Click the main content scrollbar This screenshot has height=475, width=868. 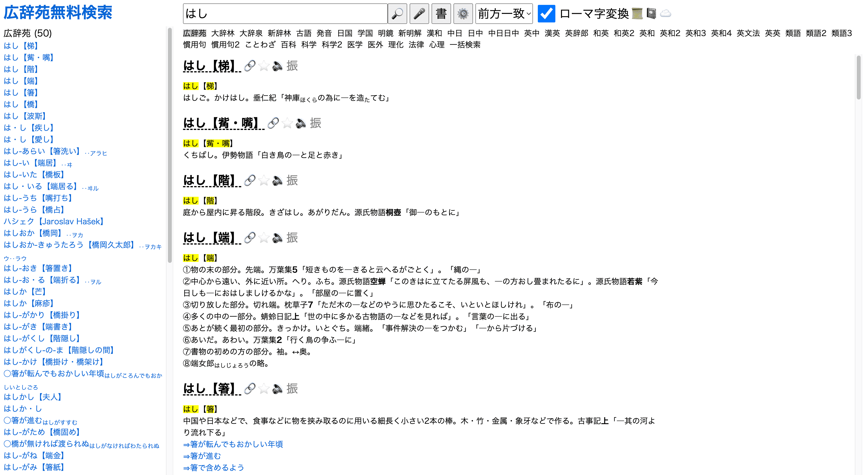pos(858,78)
